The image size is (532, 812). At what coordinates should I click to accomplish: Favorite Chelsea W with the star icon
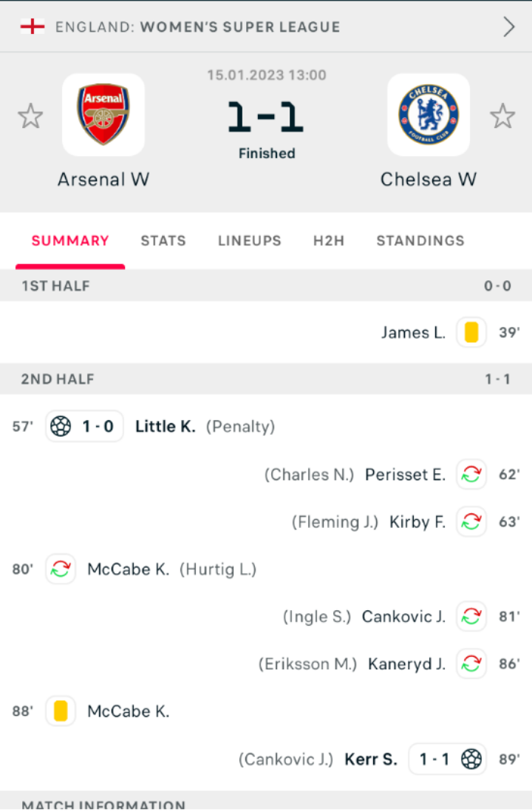click(502, 115)
